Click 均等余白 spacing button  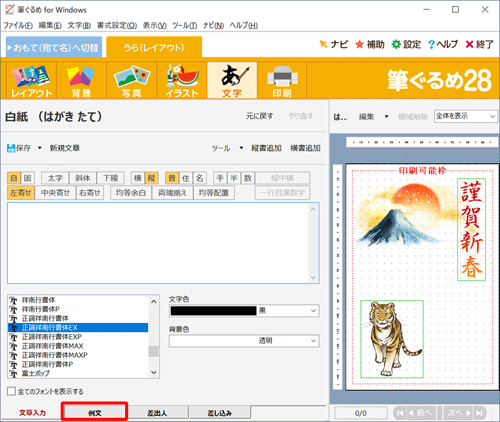coord(131,193)
